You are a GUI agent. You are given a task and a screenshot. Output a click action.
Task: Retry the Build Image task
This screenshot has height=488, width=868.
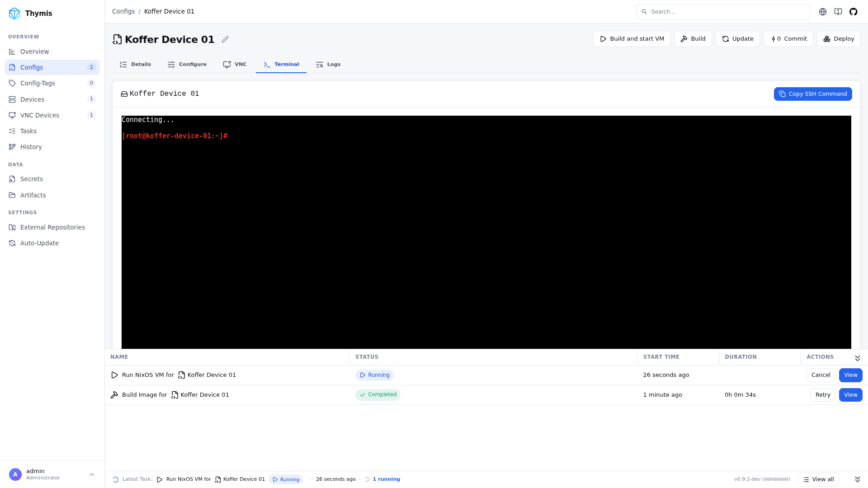point(823,395)
